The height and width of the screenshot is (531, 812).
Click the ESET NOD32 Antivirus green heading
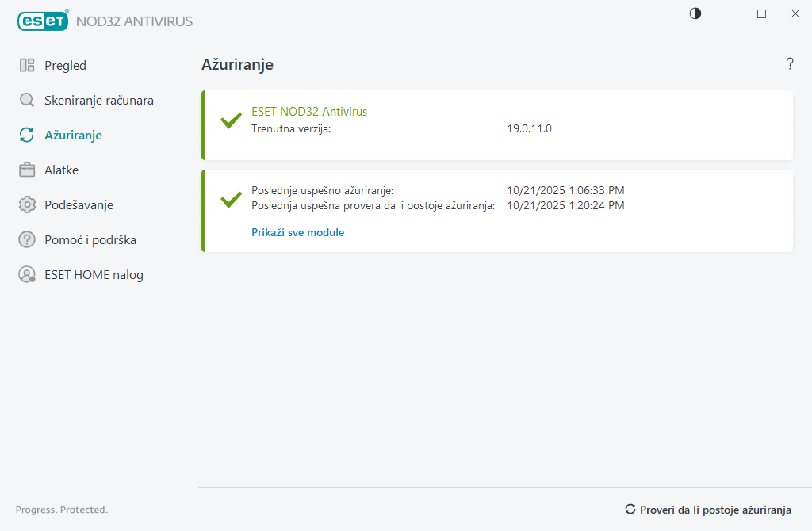pyautogui.click(x=309, y=112)
